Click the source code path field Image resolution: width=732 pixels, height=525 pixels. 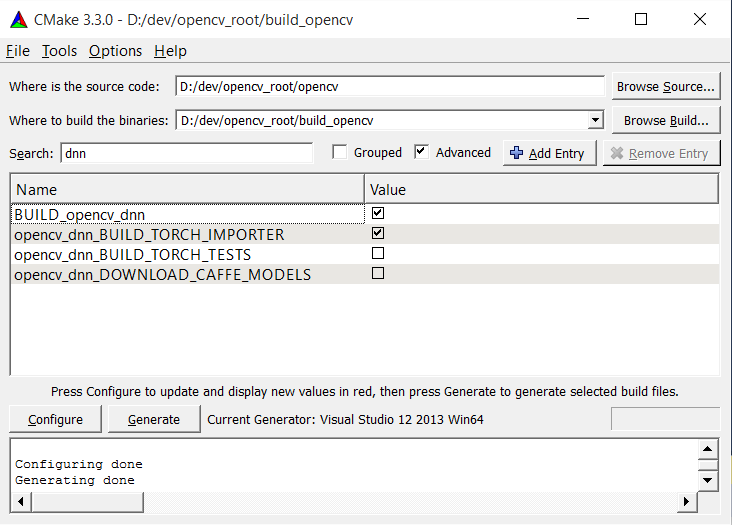point(390,86)
